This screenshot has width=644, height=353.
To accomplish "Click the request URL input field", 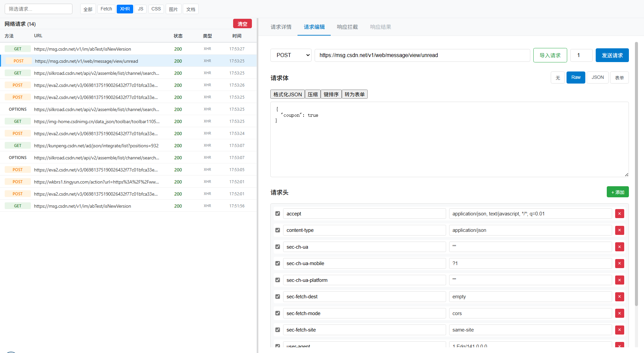I will pos(422,55).
